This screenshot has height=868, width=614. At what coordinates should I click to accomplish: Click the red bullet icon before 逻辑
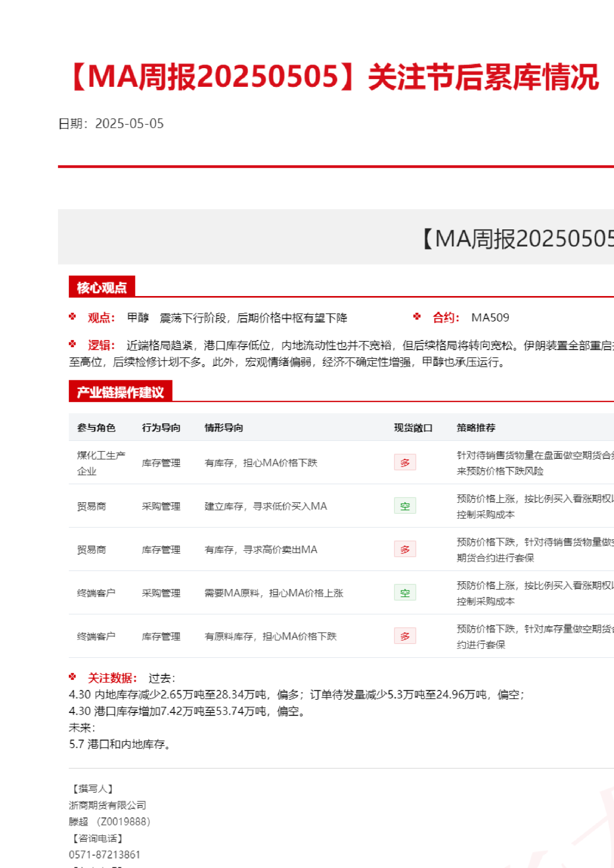pos(72,344)
